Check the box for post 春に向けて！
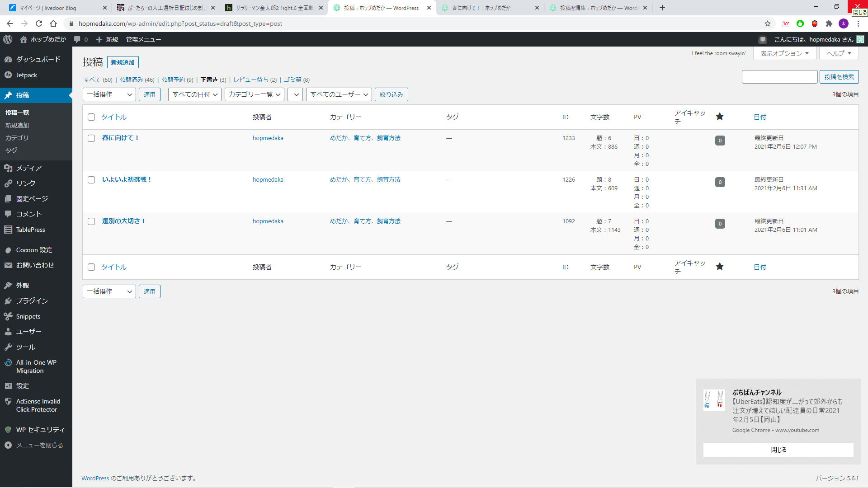This screenshot has height=488, width=868. coord(91,138)
